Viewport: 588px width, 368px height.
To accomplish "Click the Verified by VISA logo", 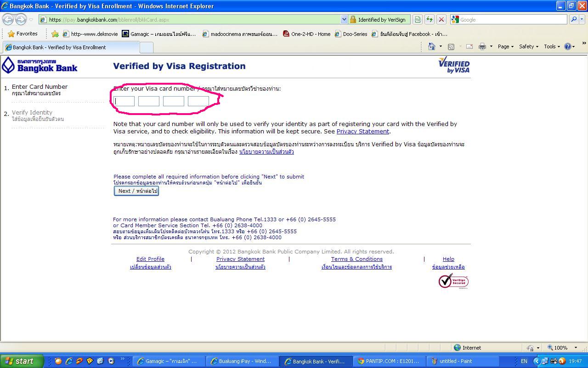I will tap(454, 65).
